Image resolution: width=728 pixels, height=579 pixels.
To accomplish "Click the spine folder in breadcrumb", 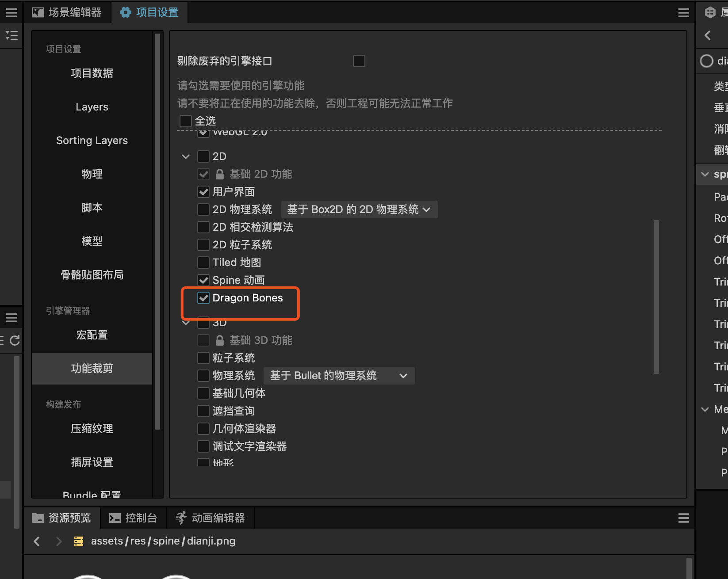I will pyautogui.click(x=166, y=541).
